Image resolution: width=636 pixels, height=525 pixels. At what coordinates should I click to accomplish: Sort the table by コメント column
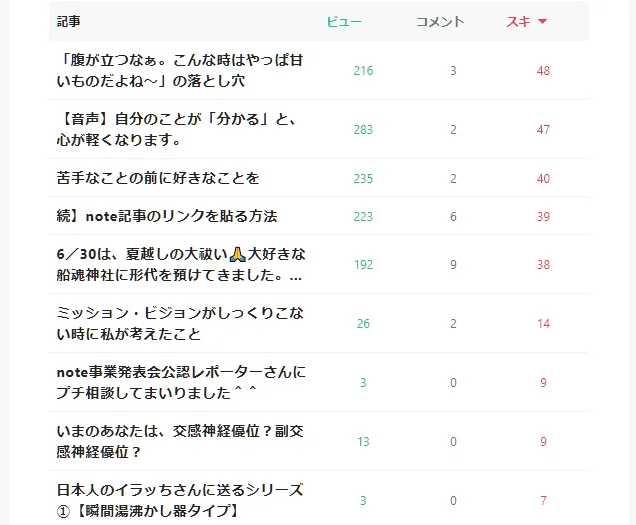click(440, 22)
